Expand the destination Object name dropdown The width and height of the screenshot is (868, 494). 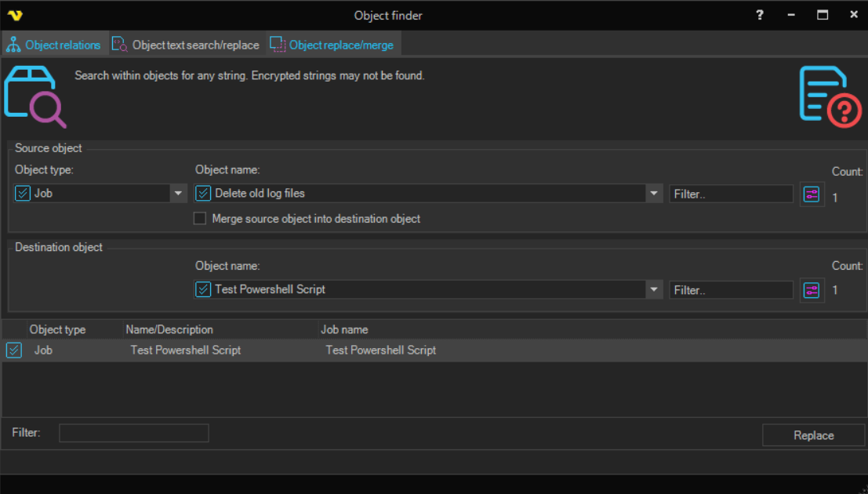tap(654, 289)
